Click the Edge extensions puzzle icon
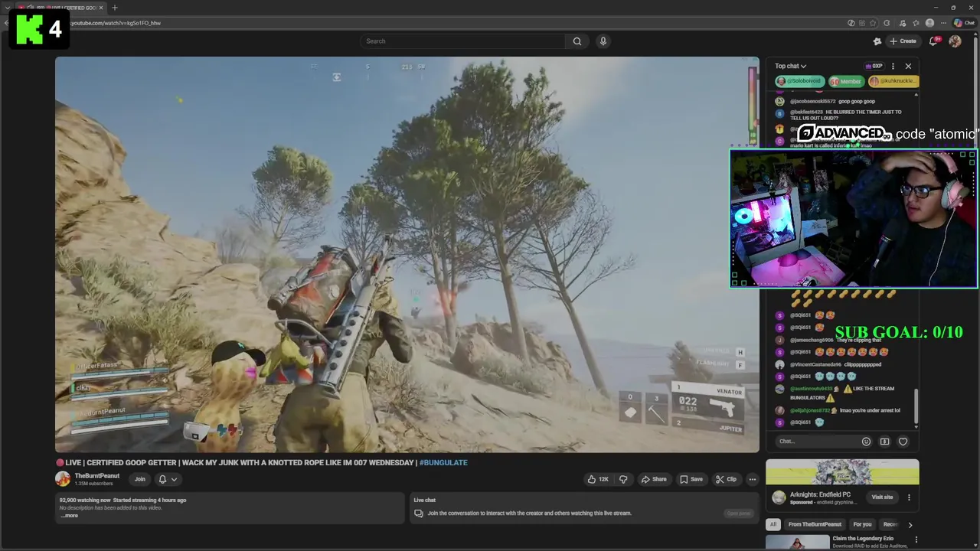This screenshot has height=551, width=980. 887,23
